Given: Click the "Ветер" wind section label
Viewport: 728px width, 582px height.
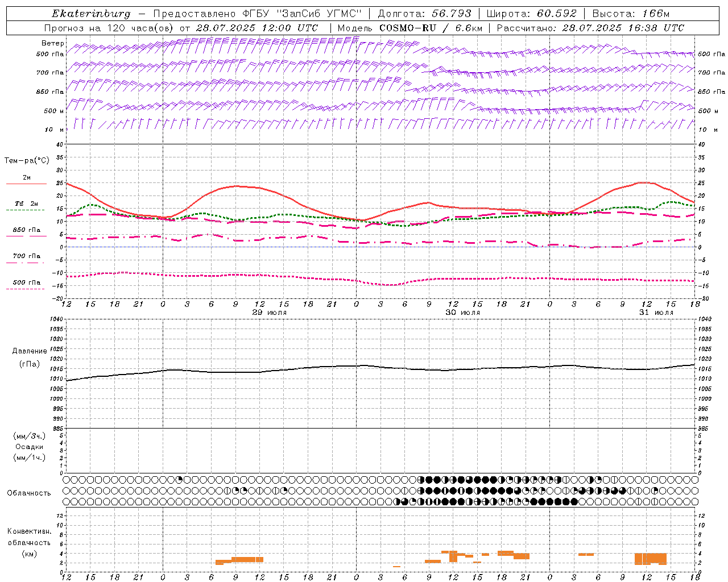Looking at the screenshot, I should pos(52,43).
